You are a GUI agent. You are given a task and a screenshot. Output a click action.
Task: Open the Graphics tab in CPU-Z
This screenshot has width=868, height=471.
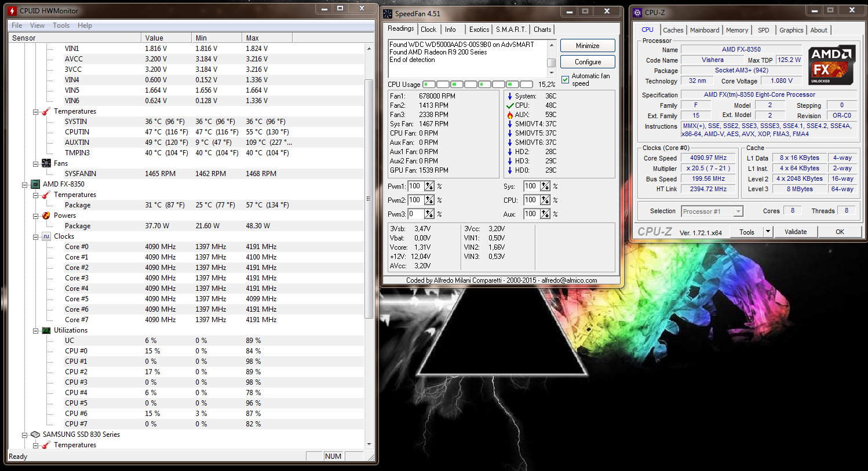pyautogui.click(x=791, y=30)
